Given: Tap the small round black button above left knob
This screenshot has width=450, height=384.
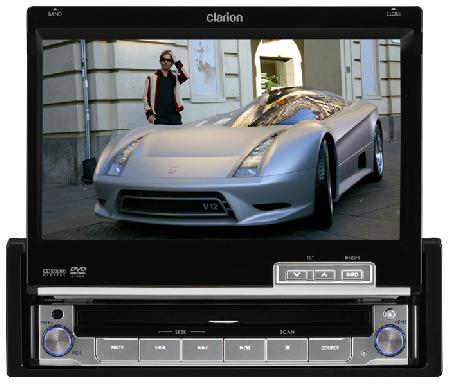Looking at the screenshot, I should click(57, 314).
